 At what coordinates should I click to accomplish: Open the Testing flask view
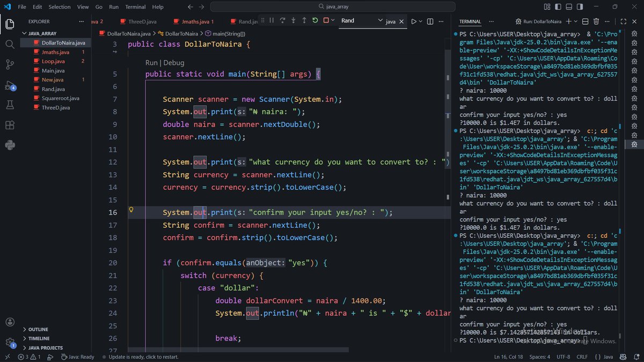click(10, 105)
